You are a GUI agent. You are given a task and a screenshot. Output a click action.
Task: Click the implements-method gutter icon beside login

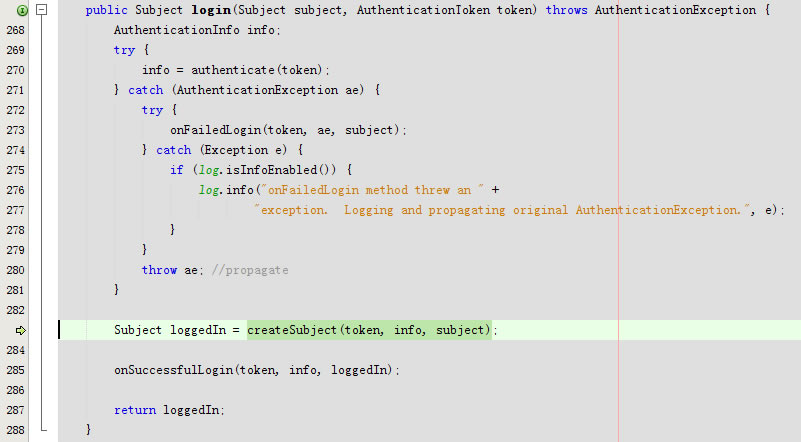22,10
